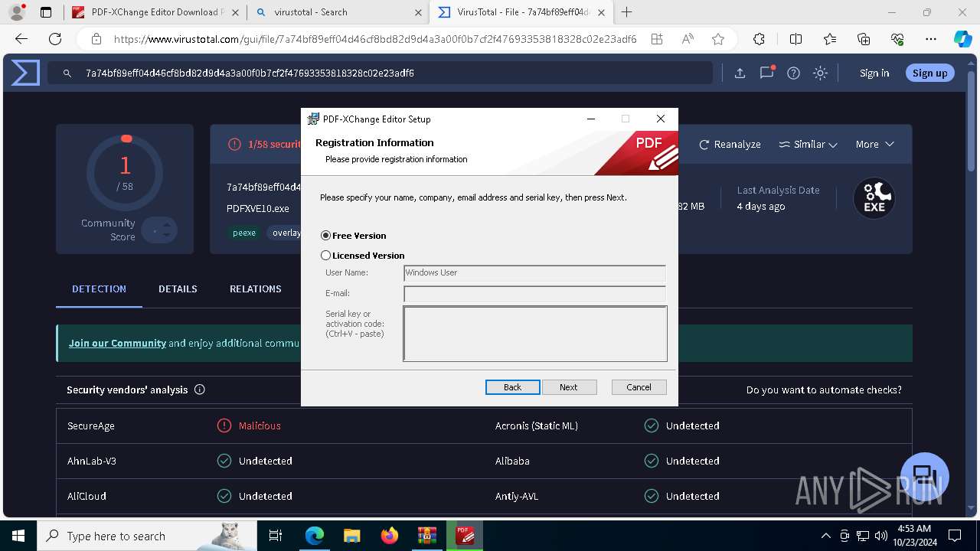
Task: Open a new browser tab with plus icon
Action: [x=627, y=11]
